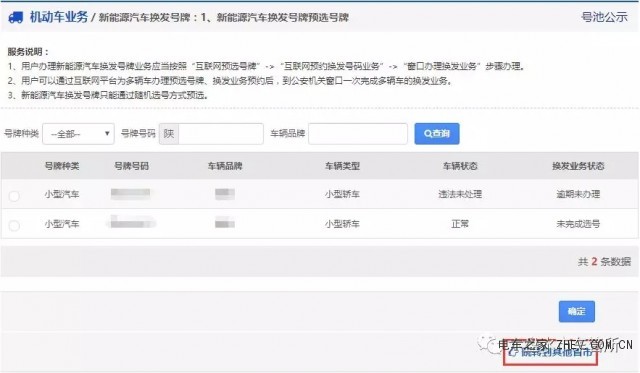Click the refresh icon next to 跳转到其他省市

click(513, 352)
